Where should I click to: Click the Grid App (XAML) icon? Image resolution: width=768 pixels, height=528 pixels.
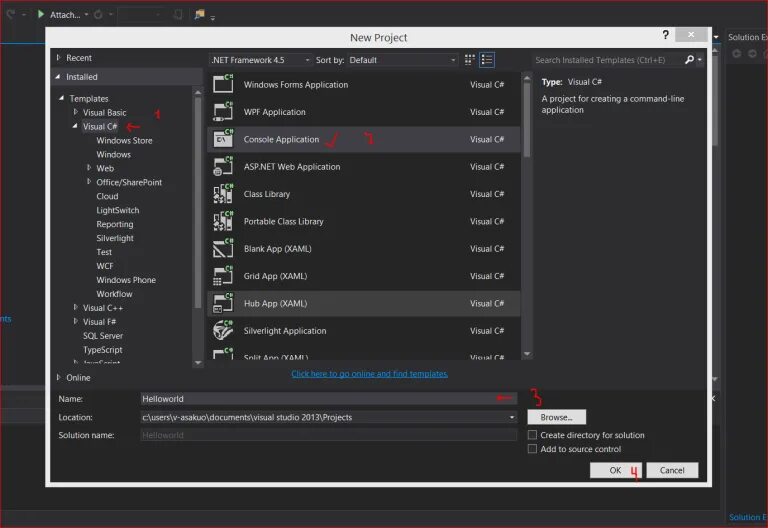pos(223,276)
